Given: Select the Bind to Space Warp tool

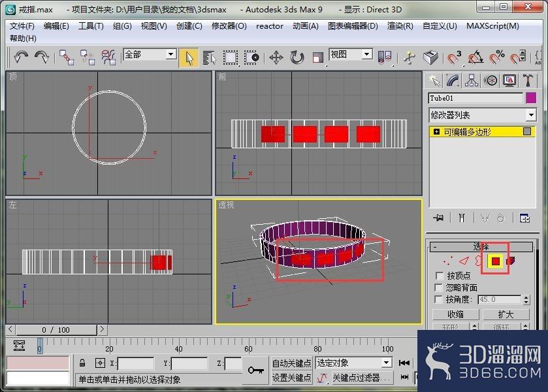Looking at the screenshot, I should 108,57.
